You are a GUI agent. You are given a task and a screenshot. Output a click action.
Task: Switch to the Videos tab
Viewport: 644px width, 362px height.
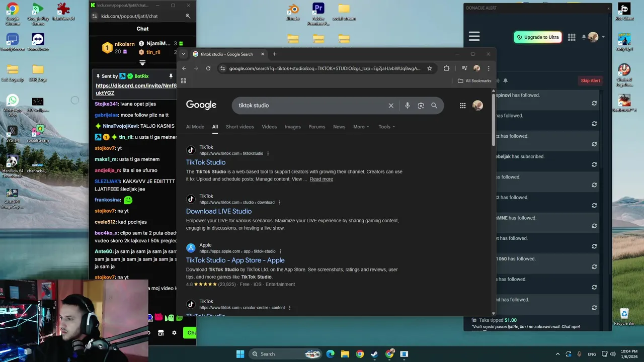(269, 127)
